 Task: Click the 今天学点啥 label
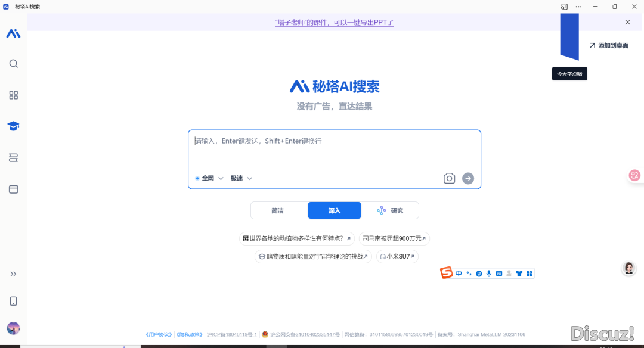569,74
